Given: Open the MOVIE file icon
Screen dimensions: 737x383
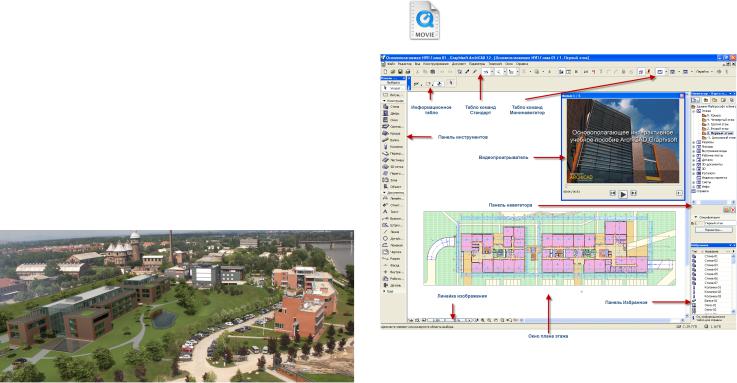Looking at the screenshot, I should 425,20.
